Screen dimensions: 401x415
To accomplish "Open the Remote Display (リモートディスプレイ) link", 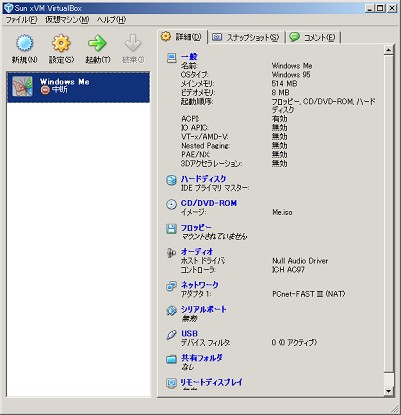I will [x=212, y=382].
